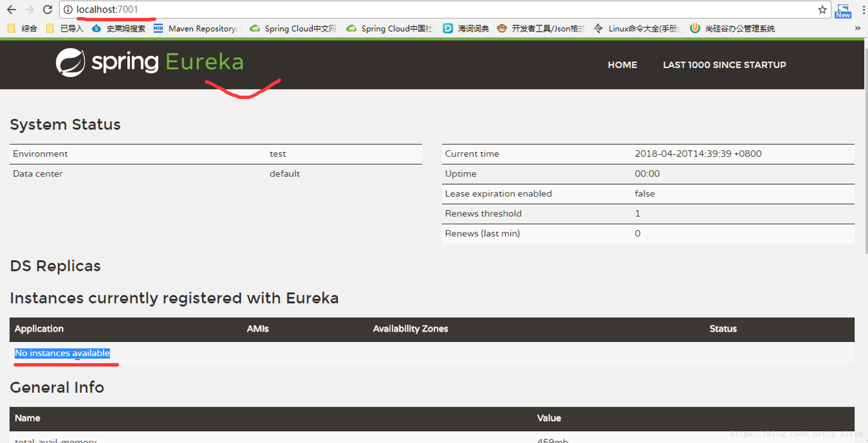Select the Data center value 'default'
Viewport: 868px width, 443px height.
(285, 174)
